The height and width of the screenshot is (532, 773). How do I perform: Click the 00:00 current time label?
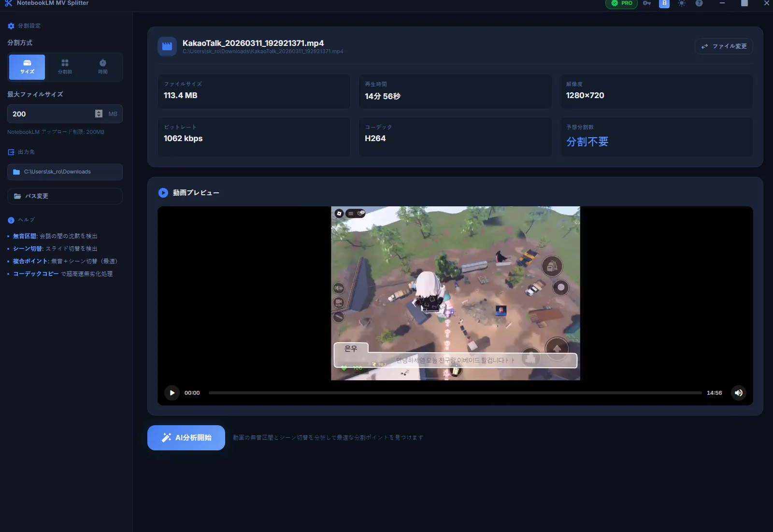pos(192,393)
